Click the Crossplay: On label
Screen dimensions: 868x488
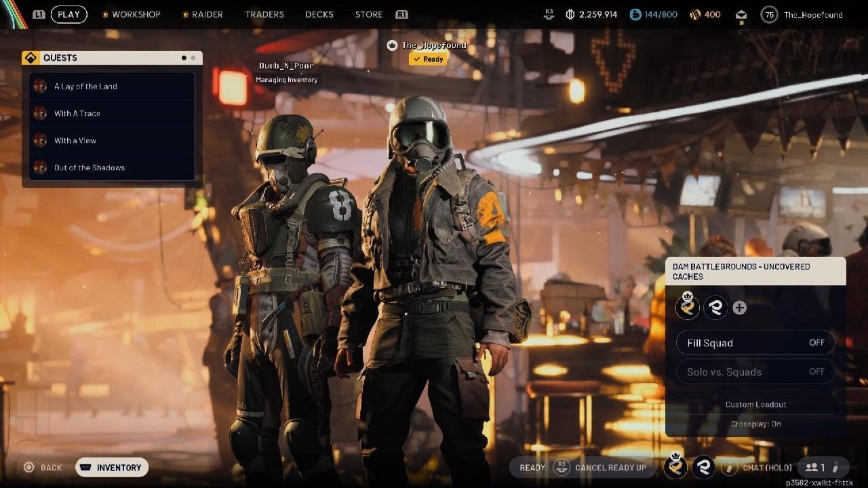click(x=755, y=424)
